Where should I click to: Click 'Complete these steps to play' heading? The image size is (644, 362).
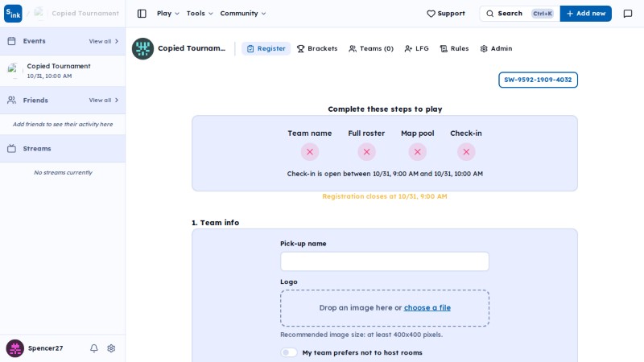click(x=385, y=109)
